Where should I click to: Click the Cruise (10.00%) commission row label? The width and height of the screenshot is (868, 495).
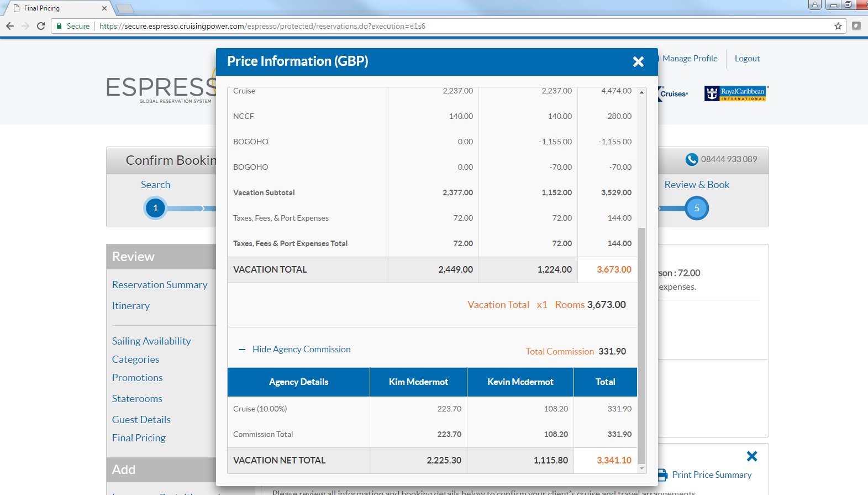coord(260,409)
